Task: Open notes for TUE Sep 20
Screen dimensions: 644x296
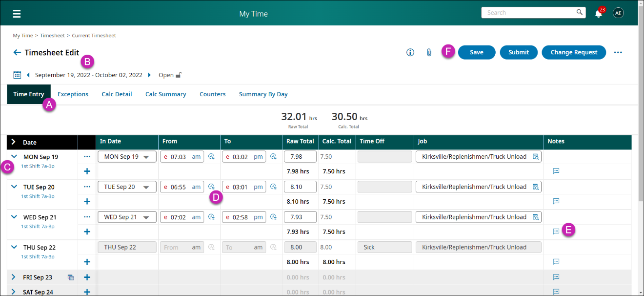Action: pos(556,201)
